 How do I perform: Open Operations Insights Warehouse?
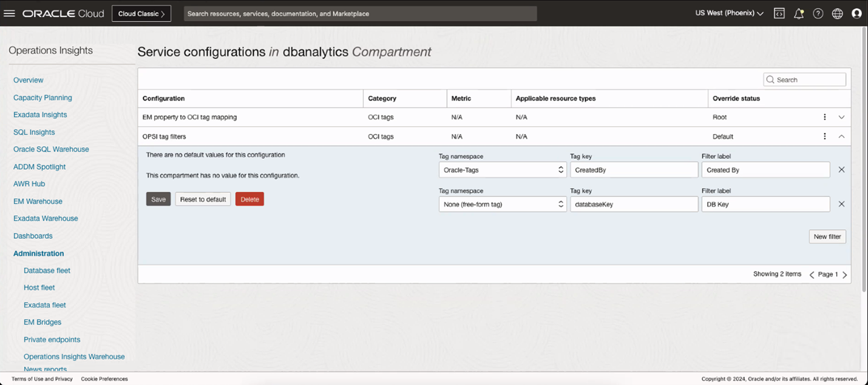click(x=74, y=357)
